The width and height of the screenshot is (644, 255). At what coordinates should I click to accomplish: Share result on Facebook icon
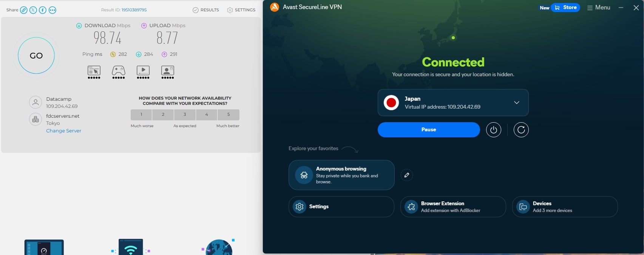(x=43, y=10)
